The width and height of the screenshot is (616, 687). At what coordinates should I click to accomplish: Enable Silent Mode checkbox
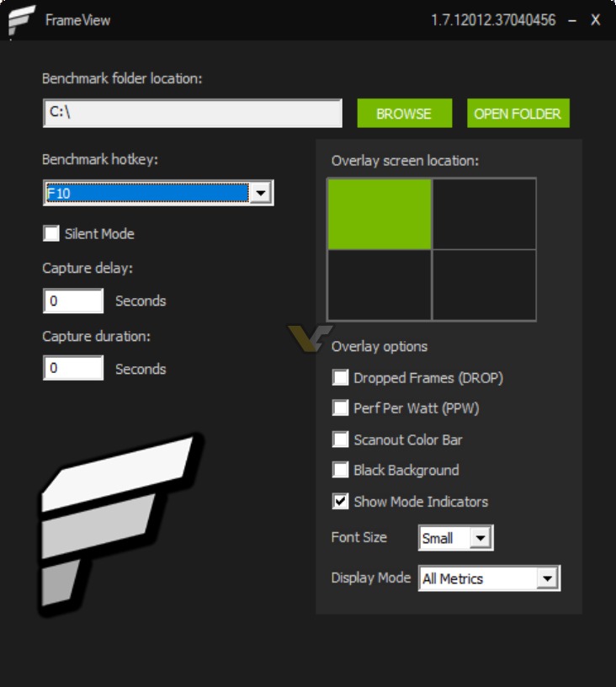(51, 233)
